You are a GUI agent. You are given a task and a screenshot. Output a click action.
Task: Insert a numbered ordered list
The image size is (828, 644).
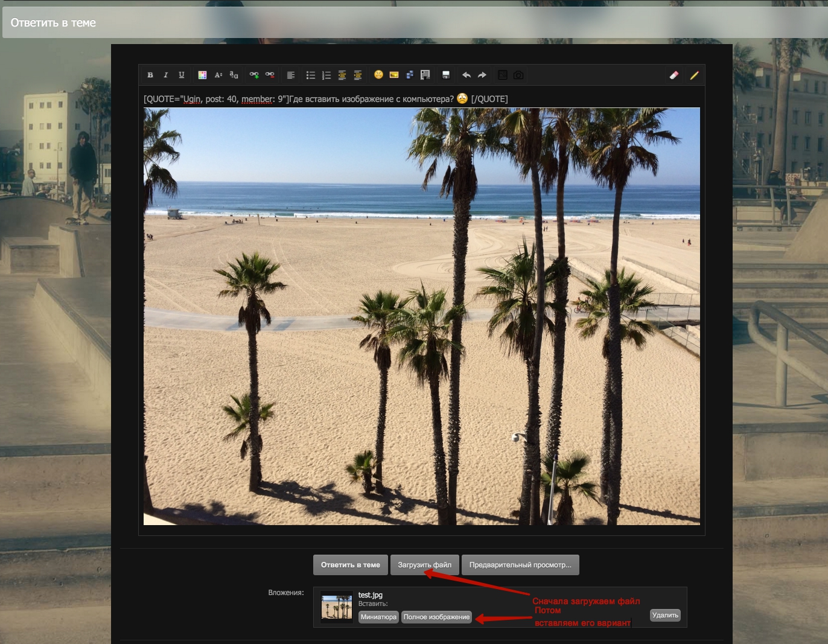[x=326, y=75]
